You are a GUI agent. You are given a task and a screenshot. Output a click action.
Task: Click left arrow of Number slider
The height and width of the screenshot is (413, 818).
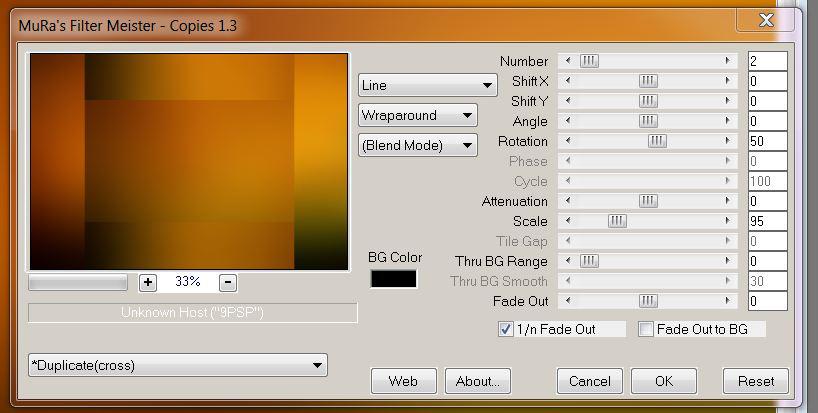(x=568, y=61)
